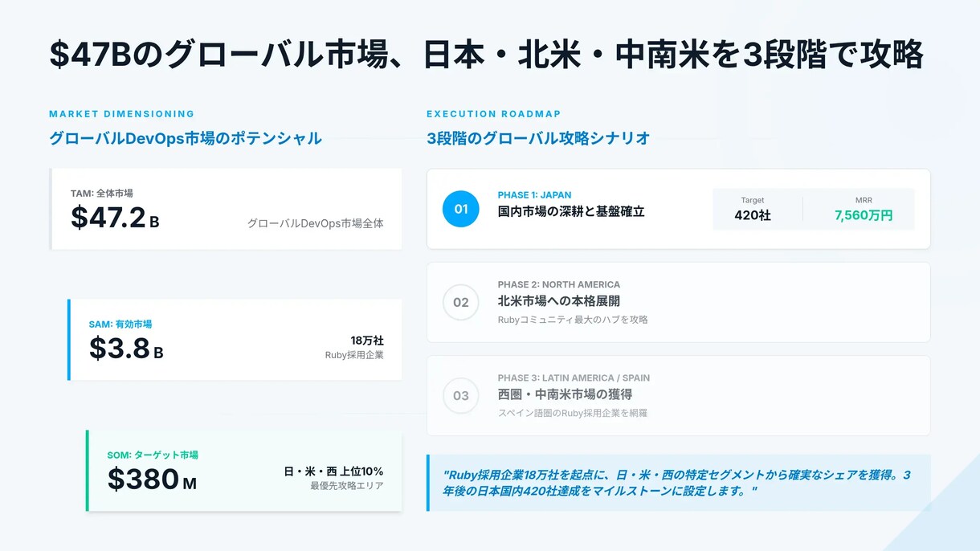Click the PHASE 2: NORTH AMERICA label
This screenshot has width=980, height=551.
(559, 284)
